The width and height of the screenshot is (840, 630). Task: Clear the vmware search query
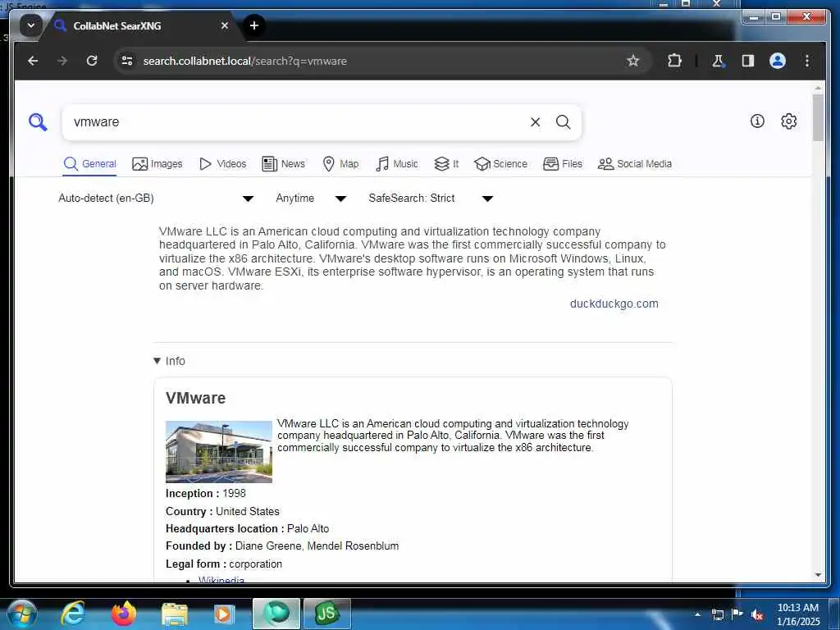535,122
